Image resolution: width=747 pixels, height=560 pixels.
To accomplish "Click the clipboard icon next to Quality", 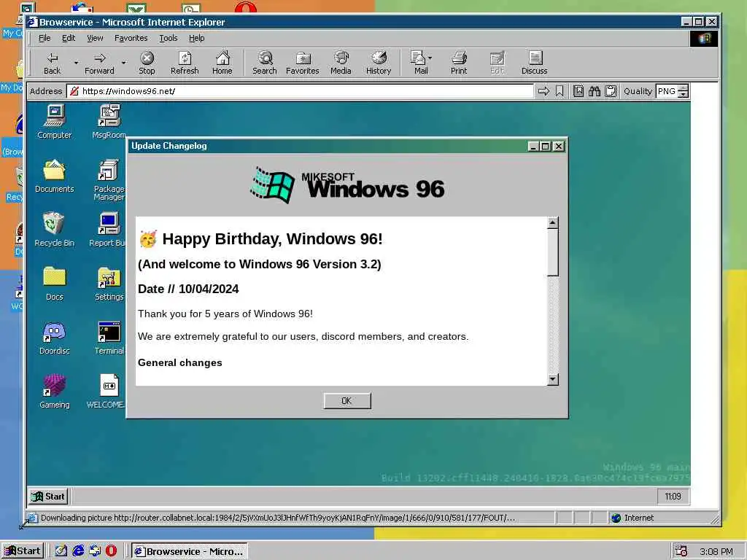I will [x=611, y=91].
